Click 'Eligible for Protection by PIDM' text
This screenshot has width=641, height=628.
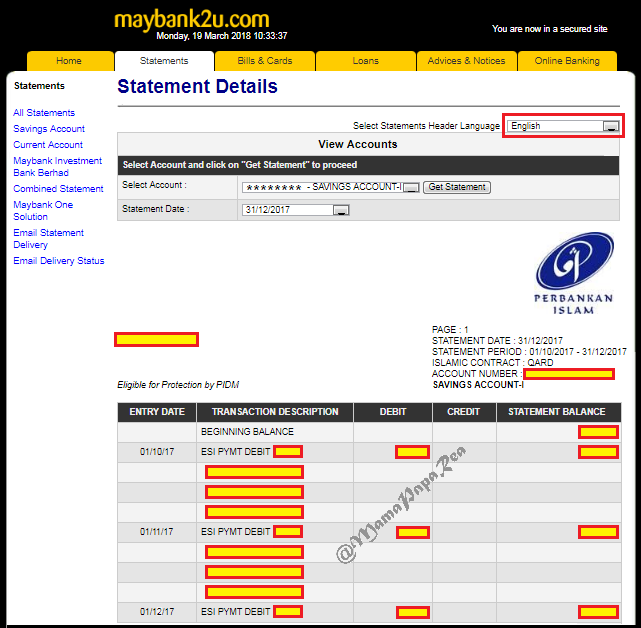tap(178, 385)
